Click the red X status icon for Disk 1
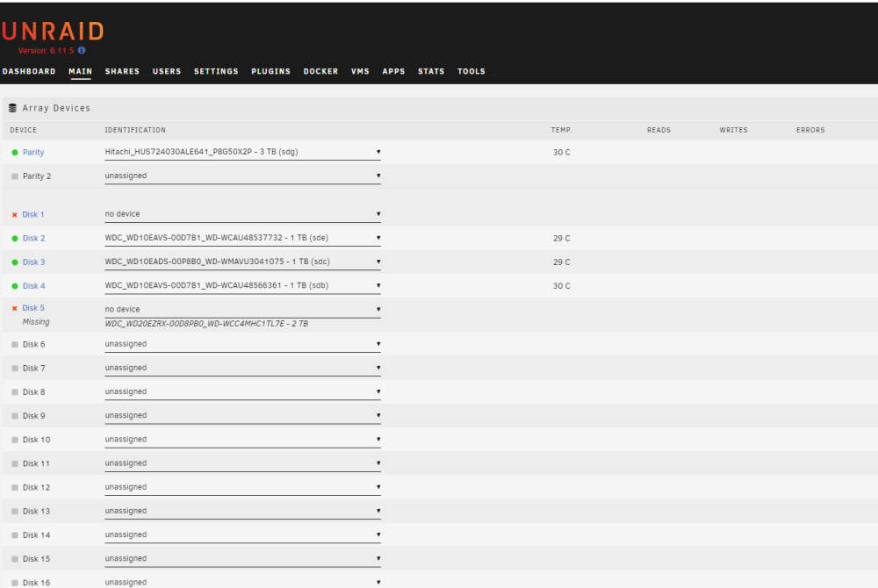This screenshot has height=588, width=878. 15,215
